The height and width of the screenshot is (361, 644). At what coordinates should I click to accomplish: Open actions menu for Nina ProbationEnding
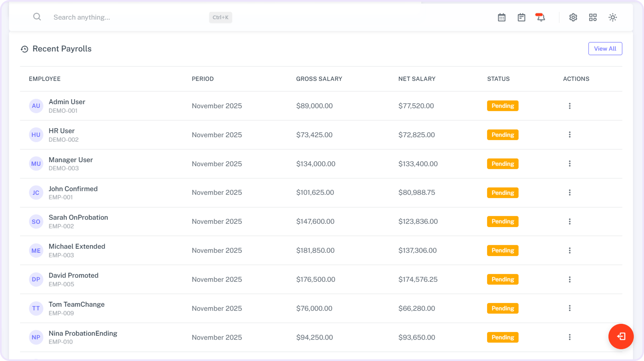[x=569, y=337]
